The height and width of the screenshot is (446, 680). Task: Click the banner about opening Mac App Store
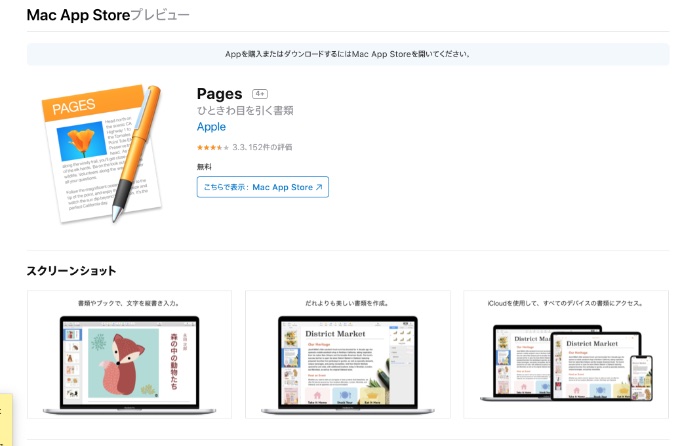pyautogui.click(x=348, y=54)
